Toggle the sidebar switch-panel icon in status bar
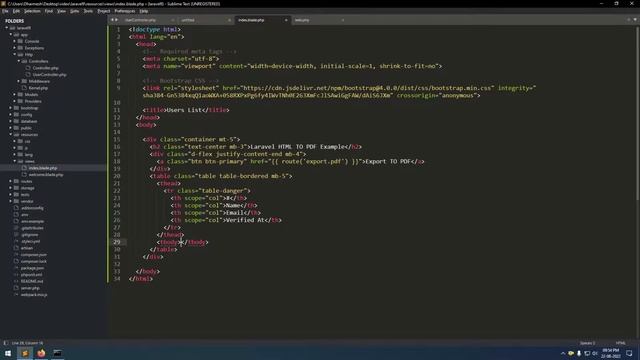Image resolution: width=640 pixels, height=360 pixels. (5, 343)
